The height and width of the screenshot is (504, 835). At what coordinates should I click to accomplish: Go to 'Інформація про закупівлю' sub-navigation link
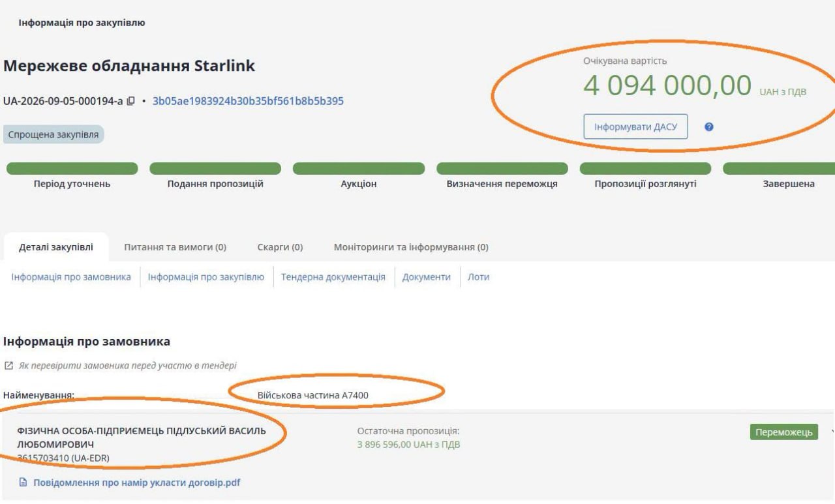click(206, 276)
